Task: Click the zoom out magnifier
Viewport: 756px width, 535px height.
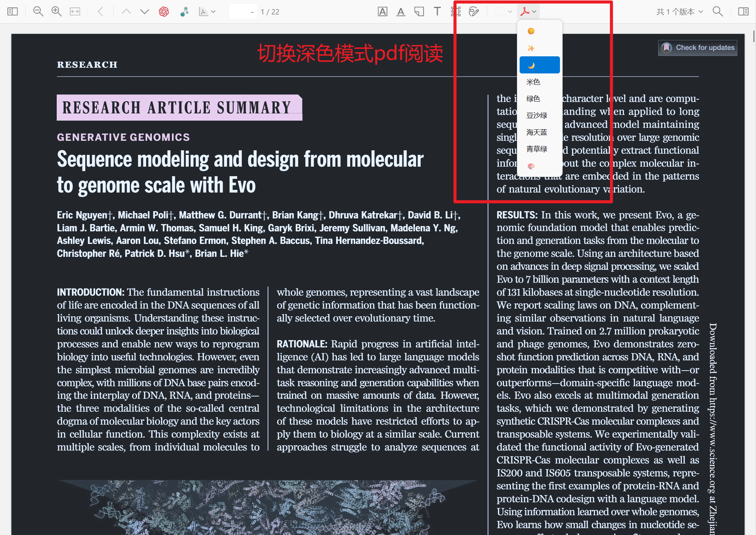Action: [x=38, y=11]
